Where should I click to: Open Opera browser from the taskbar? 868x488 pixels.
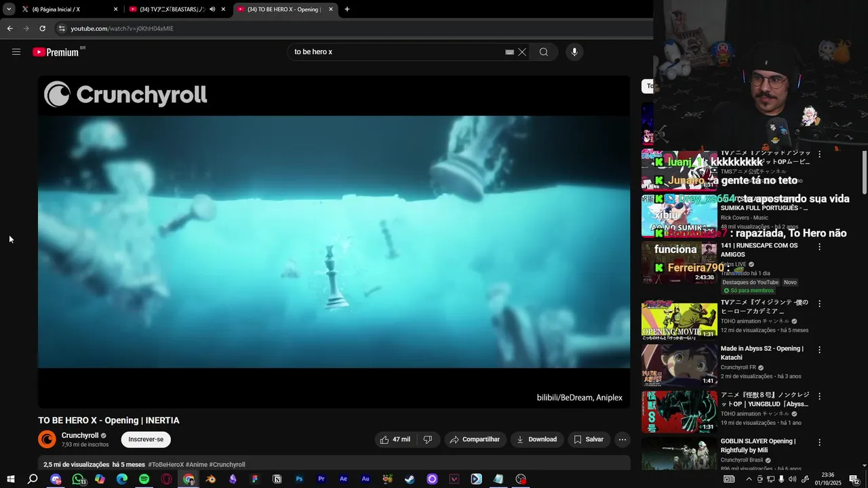click(x=167, y=479)
